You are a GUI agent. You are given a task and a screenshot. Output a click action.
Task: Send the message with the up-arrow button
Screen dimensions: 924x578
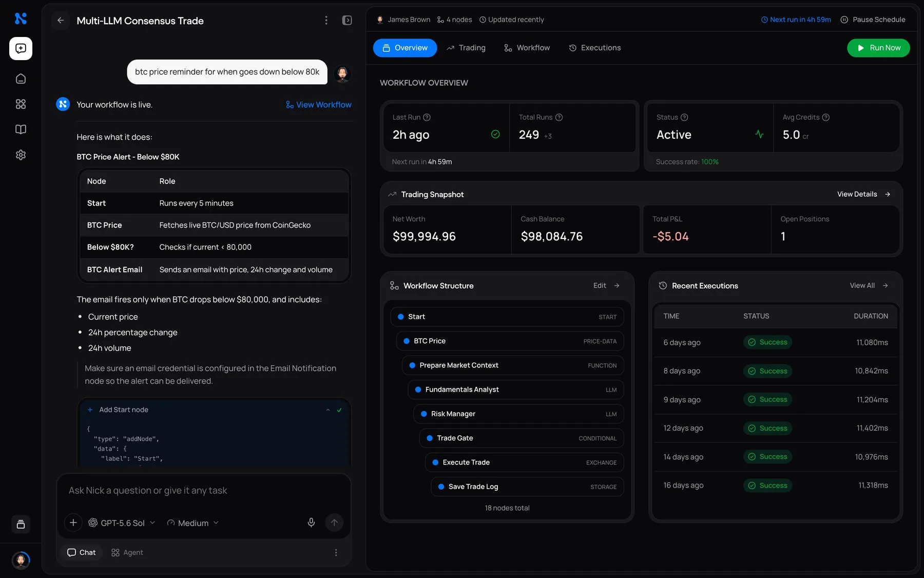[334, 523]
